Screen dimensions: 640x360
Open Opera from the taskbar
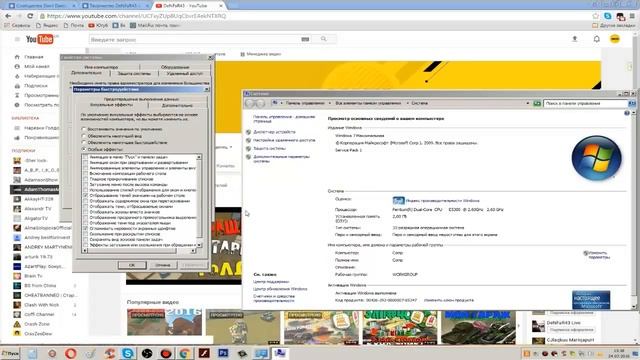pyautogui.click(x=71, y=353)
